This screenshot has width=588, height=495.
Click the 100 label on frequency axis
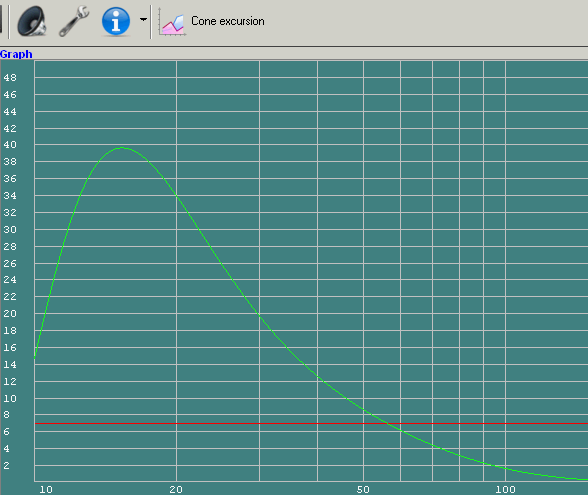(506, 489)
